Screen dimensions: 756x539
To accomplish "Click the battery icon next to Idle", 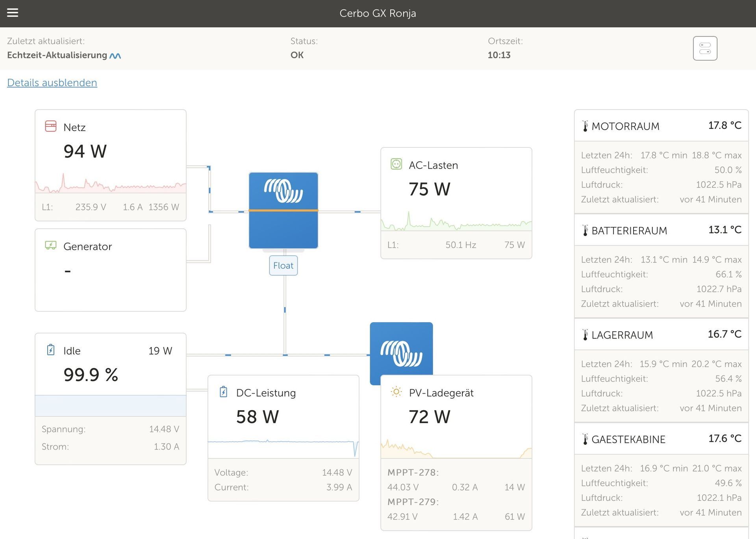I will point(51,350).
